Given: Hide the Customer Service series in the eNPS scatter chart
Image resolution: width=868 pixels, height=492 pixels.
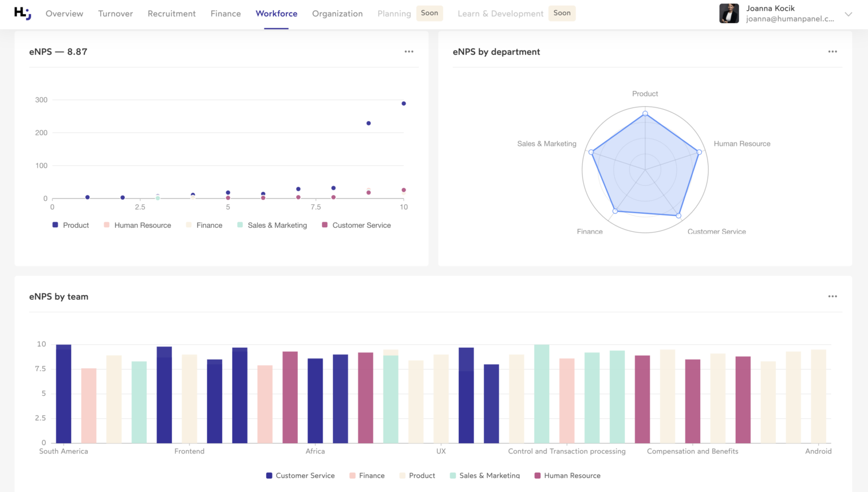Looking at the screenshot, I should 356,225.
